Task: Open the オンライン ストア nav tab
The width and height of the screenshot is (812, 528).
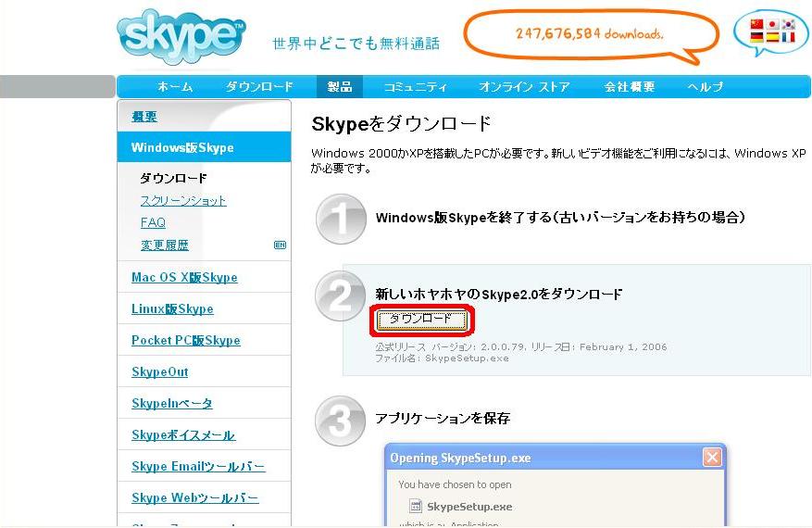Action: pyautogui.click(x=524, y=86)
